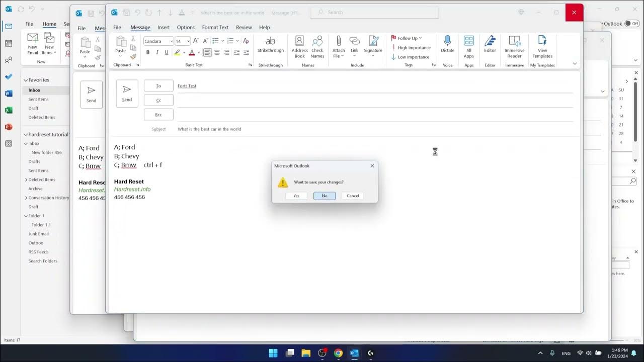Click the Bcc recipients button
This screenshot has width=644, height=362.
pyautogui.click(x=158, y=115)
